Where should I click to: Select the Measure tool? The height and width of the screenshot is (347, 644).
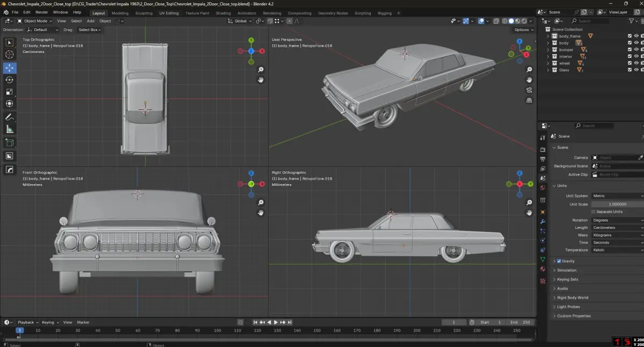click(10, 129)
